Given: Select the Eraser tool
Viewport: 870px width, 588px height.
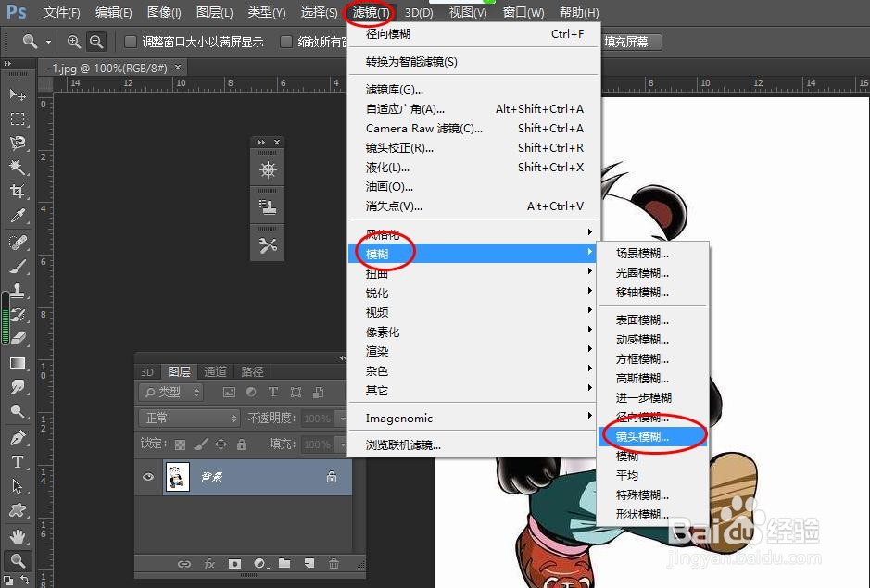Looking at the screenshot, I should tap(18, 338).
